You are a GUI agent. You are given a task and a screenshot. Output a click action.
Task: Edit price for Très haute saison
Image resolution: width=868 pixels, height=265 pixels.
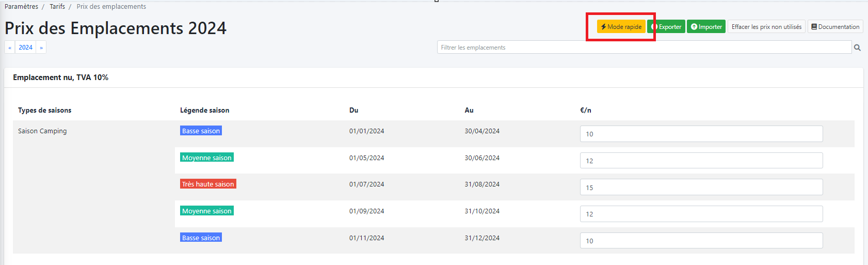[x=701, y=188]
